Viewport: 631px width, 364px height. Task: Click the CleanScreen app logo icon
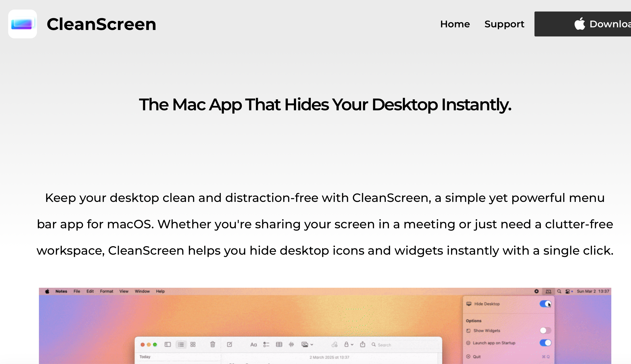[x=23, y=24]
